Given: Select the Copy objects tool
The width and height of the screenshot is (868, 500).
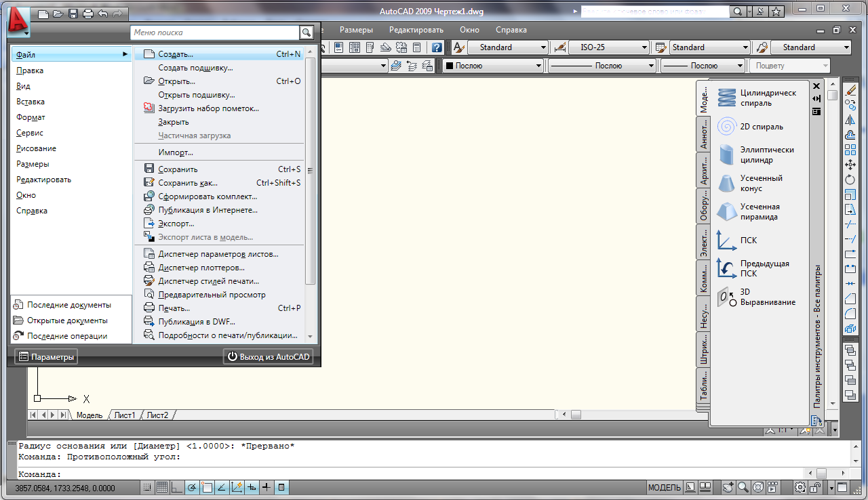Looking at the screenshot, I should pyautogui.click(x=850, y=105).
